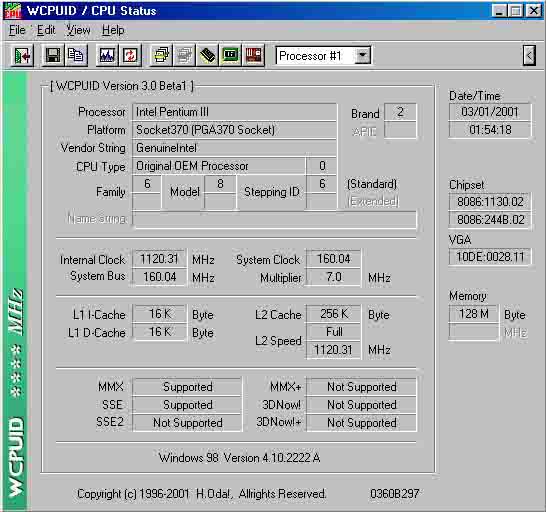The height and width of the screenshot is (512, 546).
Task: Click the WCPUID title bar app icon
Action: [13, 11]
